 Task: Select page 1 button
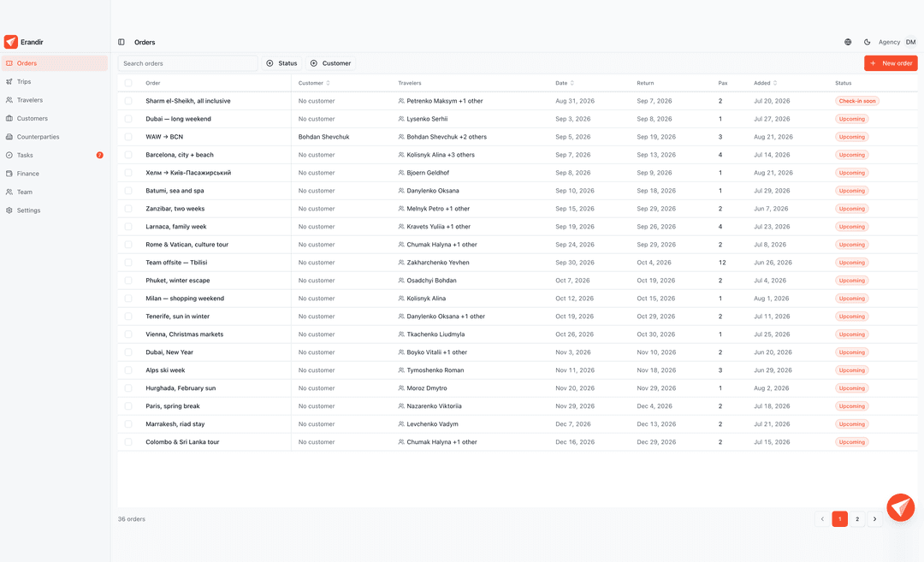(840, 519)
